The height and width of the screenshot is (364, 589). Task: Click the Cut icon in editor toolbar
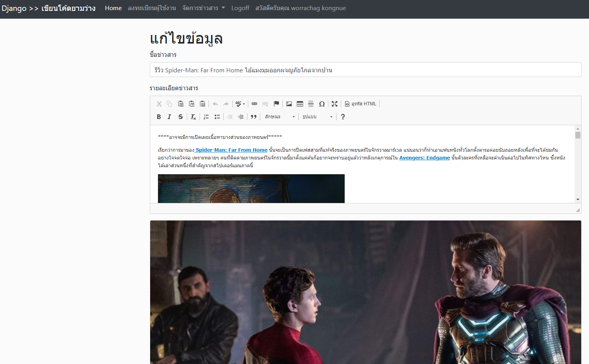(159, 104)
